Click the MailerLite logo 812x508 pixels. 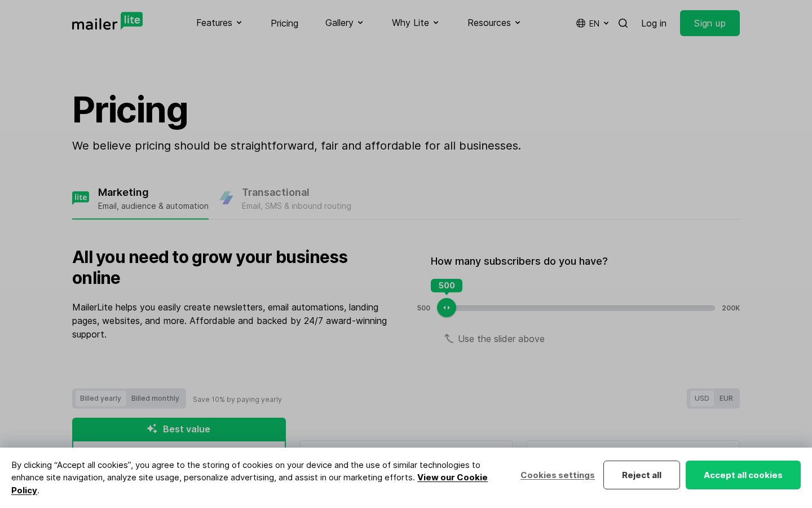pyautogui.click(x=107, y=21)
